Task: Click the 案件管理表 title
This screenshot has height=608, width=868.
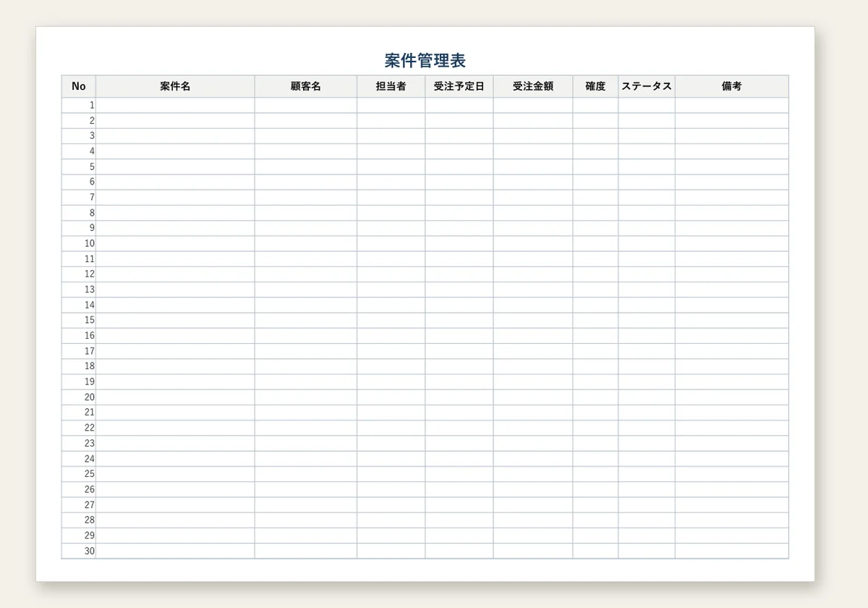Action: tap(425, 60)
